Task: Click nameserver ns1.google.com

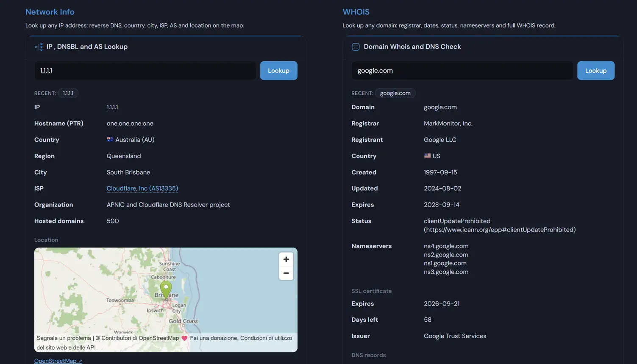Action: (445, 263)
